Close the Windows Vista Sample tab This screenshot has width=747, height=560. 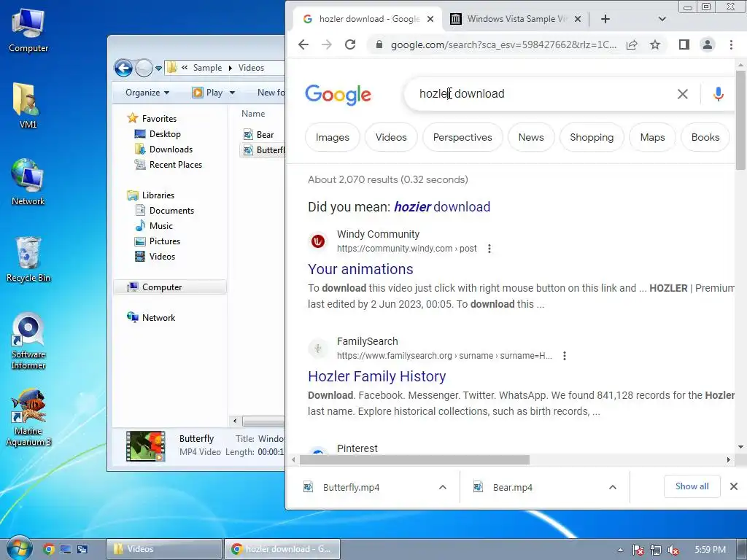(x=578, y=19)
